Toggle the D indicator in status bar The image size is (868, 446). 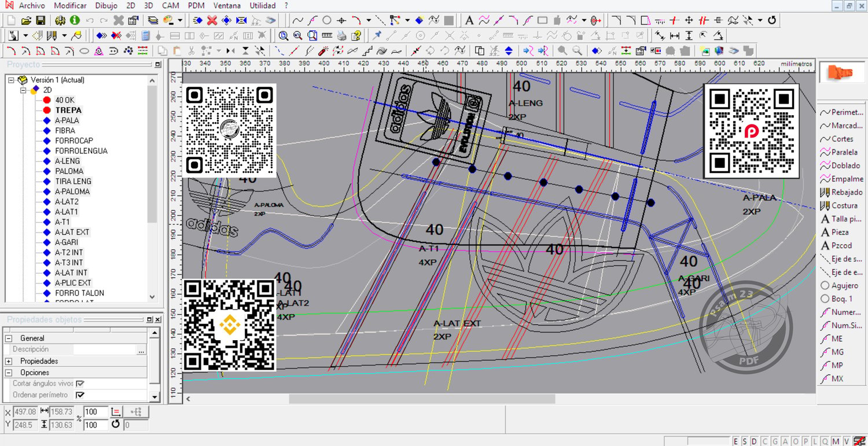tap(754, 441)
